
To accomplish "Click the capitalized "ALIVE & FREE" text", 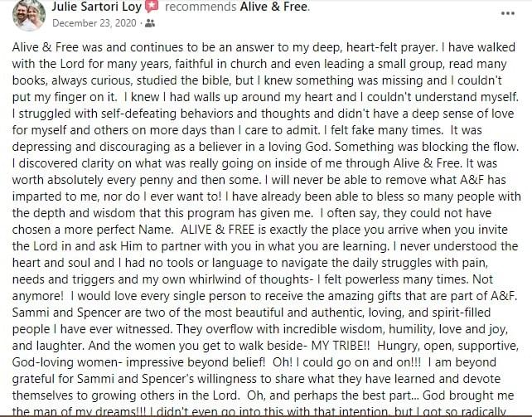I will [217, 230].
